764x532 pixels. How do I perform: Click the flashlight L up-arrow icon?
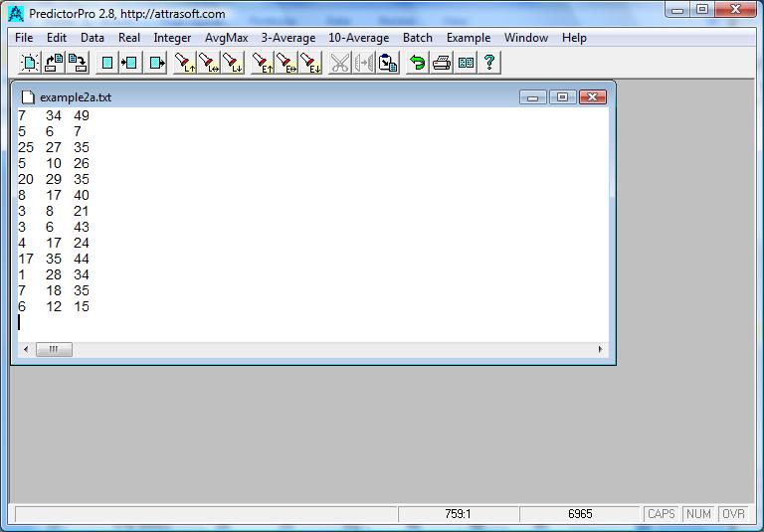point(185,63)
